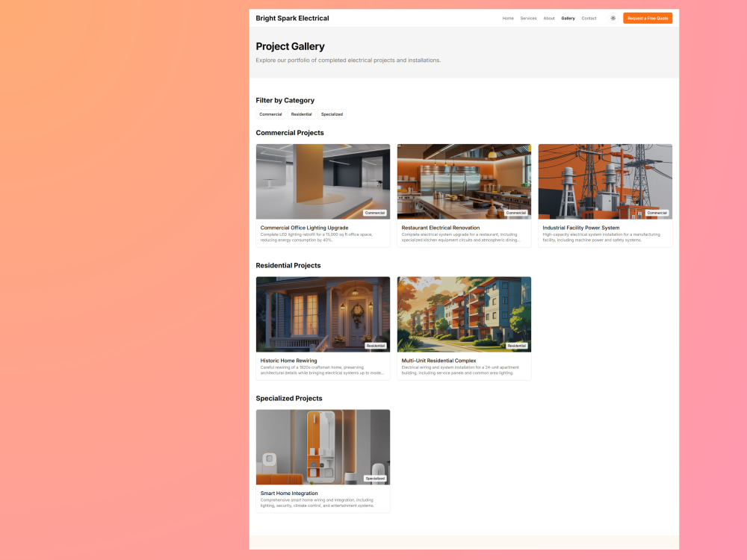Open Restaurant Electrical Renovation image
747x560 pixels.
click(x=464, y=181)
